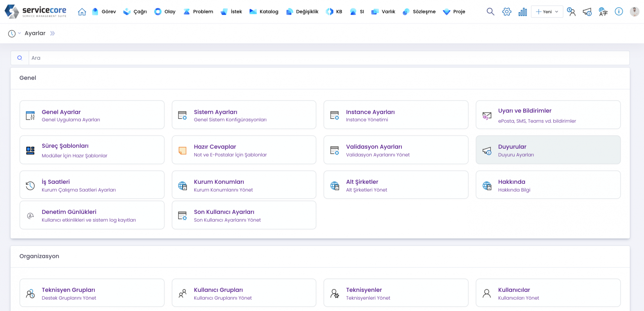Click the user search icon in header
The width and height of the screenshot is (644, 311).
coord(571,12)
